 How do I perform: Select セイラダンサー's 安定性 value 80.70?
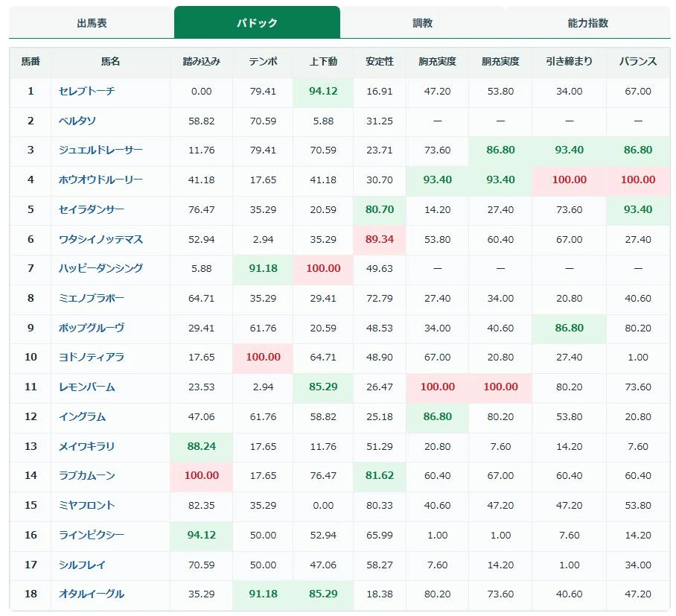[380, 209]
